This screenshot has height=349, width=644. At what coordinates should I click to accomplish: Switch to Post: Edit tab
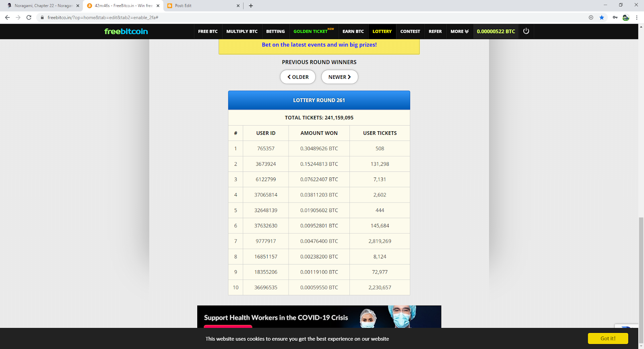pyautogui.click(x=203, y=6)
